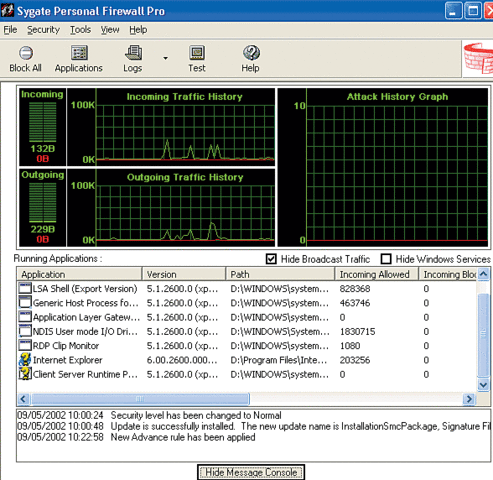This screenshot has width=493, height=480.
Task: Open the View menu
Action: click(110, 30)
